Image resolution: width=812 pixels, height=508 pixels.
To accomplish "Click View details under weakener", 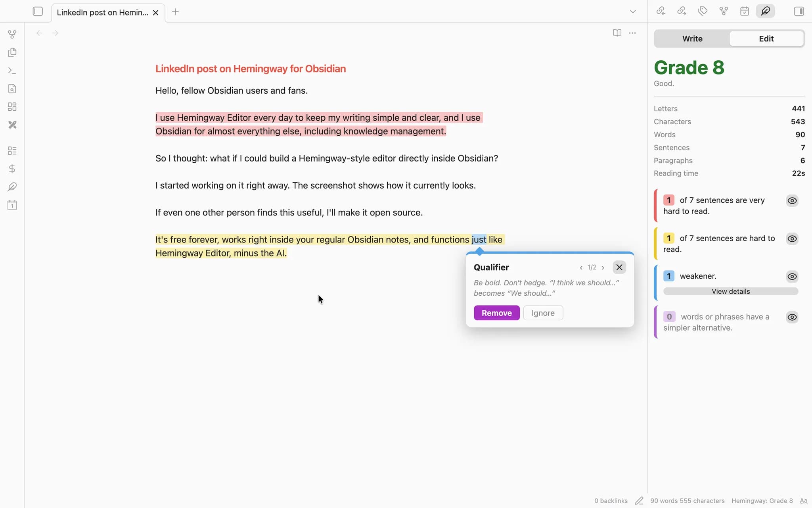I will click(730, 292).
